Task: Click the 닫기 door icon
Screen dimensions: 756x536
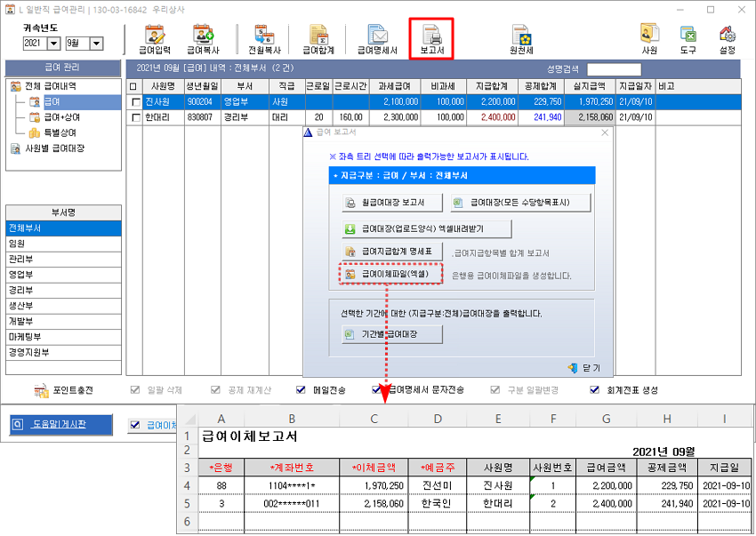Action: 573,368
